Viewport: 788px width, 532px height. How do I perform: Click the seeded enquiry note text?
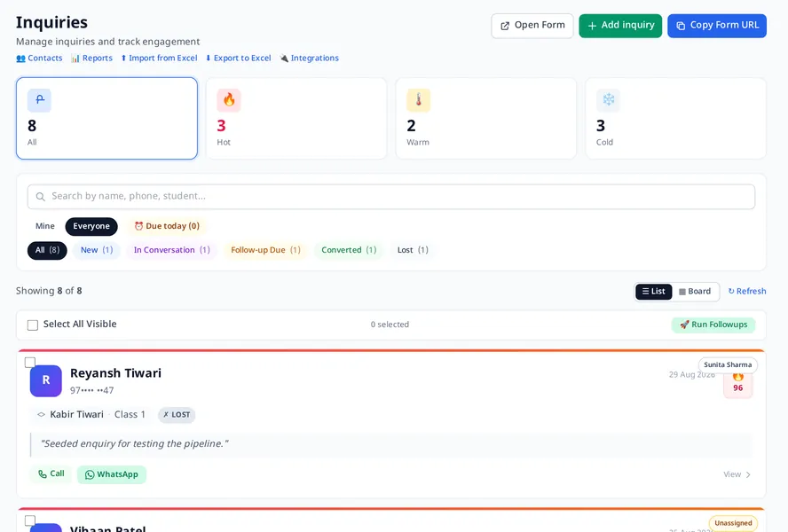pyautogui.click(x=135, y=444)
